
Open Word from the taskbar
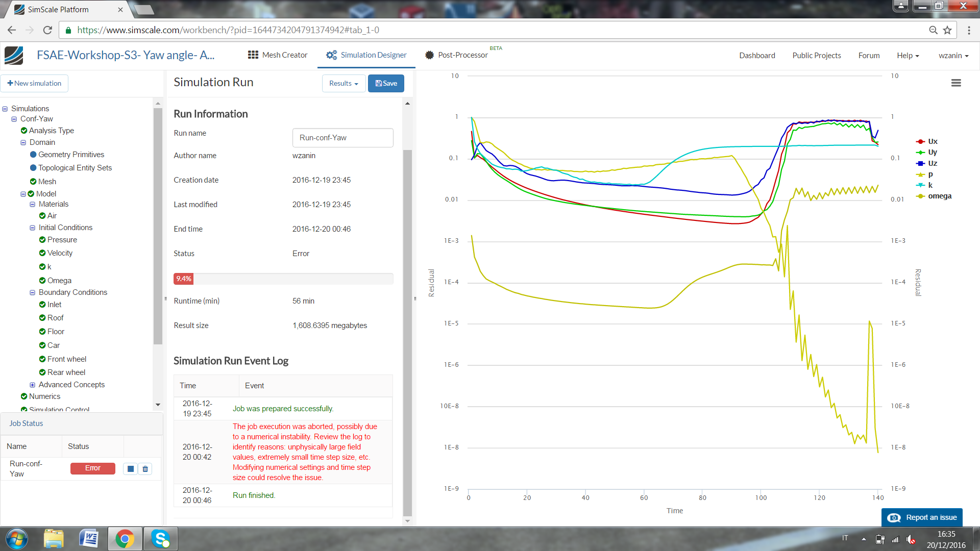point(89,539)
